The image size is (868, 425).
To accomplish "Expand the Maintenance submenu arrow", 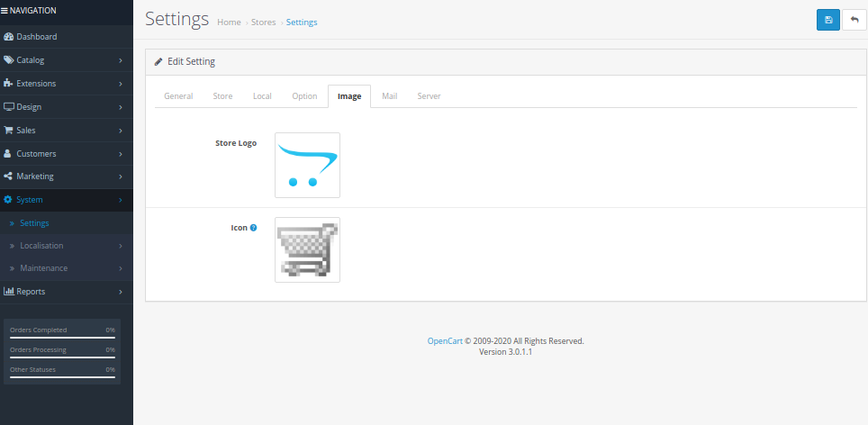I will pyautogui.click(x=120, y=268).
